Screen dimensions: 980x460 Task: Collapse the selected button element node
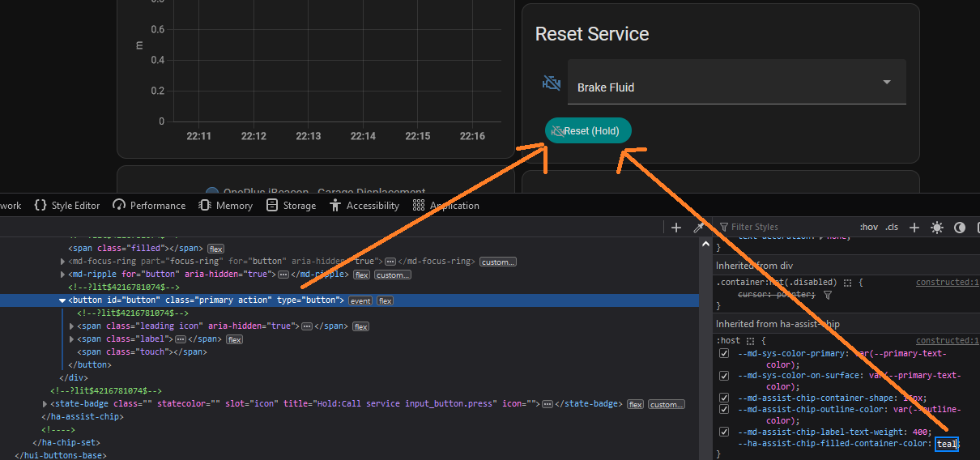coord(62,300)
